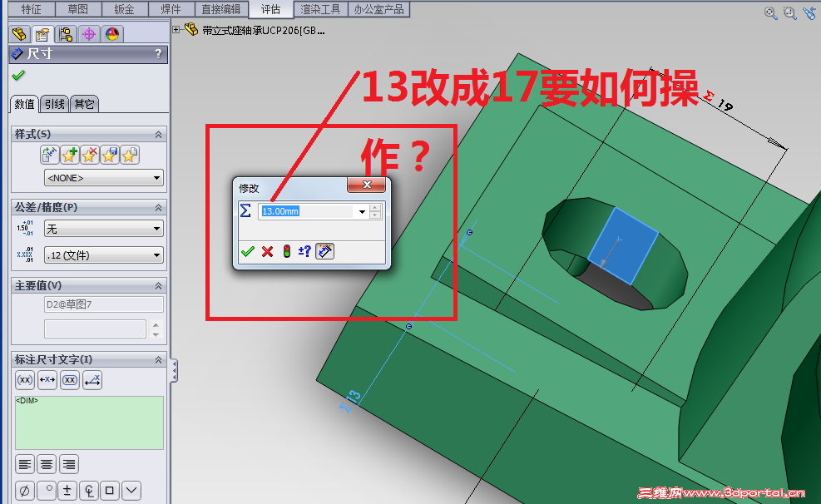
Task: Open the DimXpertManager tab
Action: pyautogui.click(x=87, y=34)
